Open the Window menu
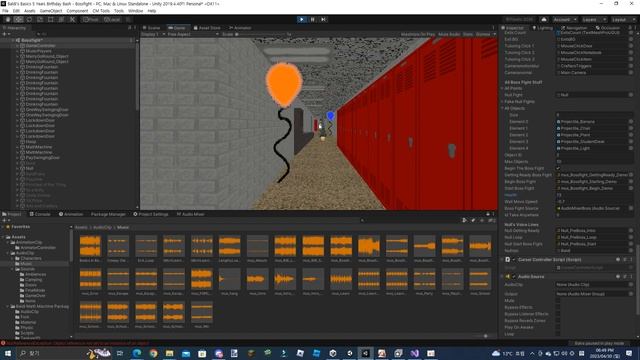Image resolution: width=640 pixels, height=360 pixels. [136, 11]
